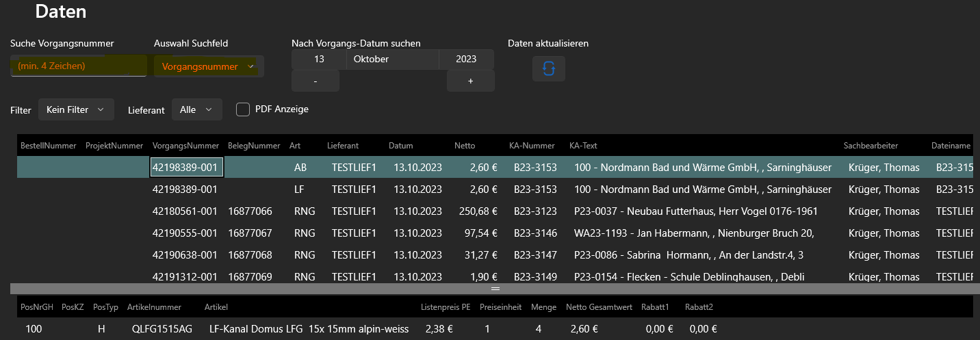Select the day field showing 13
The height and width of the screenshot is (340, 980).
click(x=319, y=60)
